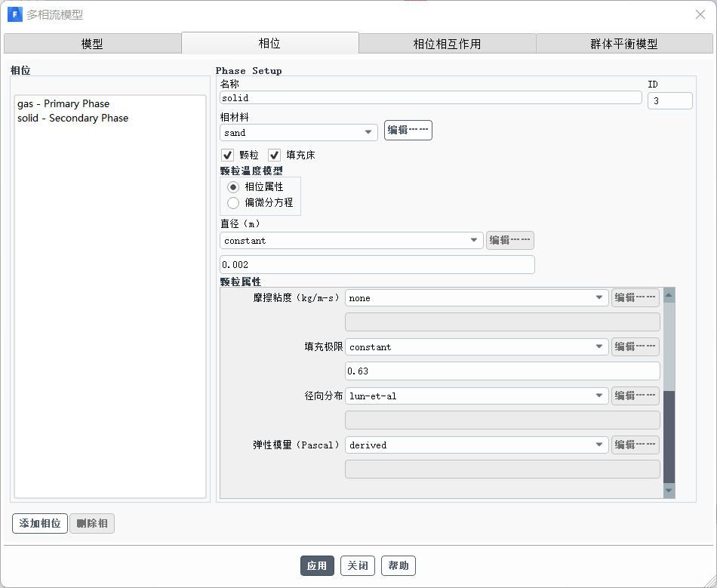This screenshot has height=588, width=717.
Task: Select the 相位属性 radio option
Action: pos(233,186)
